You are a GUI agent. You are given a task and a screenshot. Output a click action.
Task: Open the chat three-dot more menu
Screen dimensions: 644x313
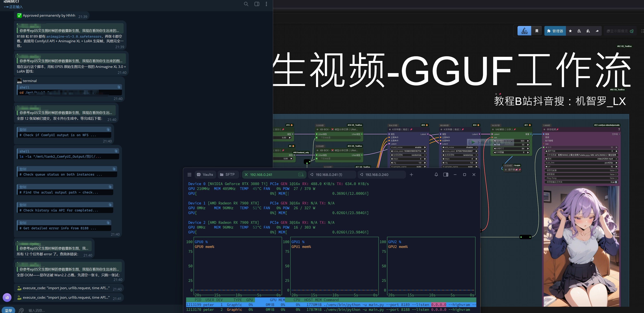tap(266, 4)
